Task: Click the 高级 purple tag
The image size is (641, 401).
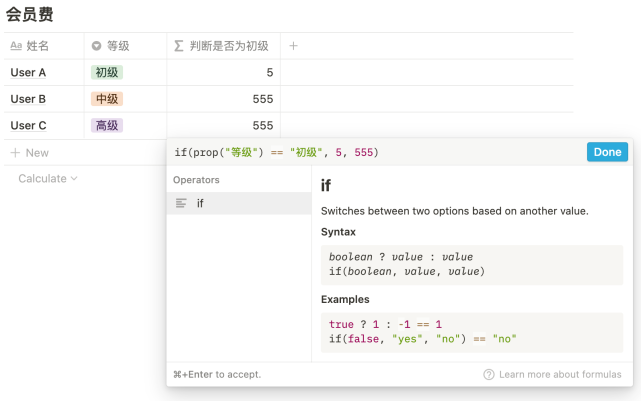Action: point(107,126)
